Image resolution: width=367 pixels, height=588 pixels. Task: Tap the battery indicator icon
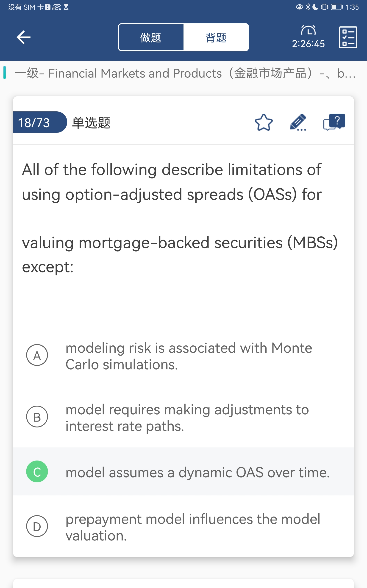[336, 7]
